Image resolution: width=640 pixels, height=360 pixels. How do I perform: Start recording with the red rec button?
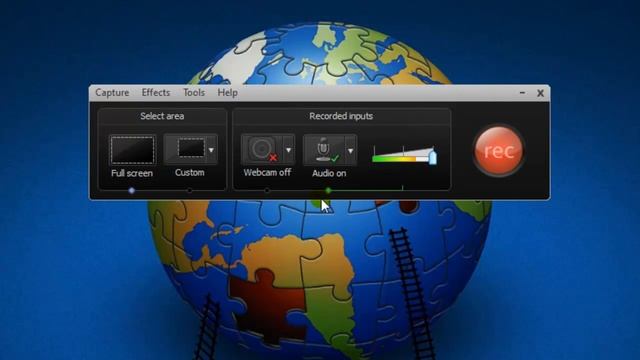click(498, 150)
